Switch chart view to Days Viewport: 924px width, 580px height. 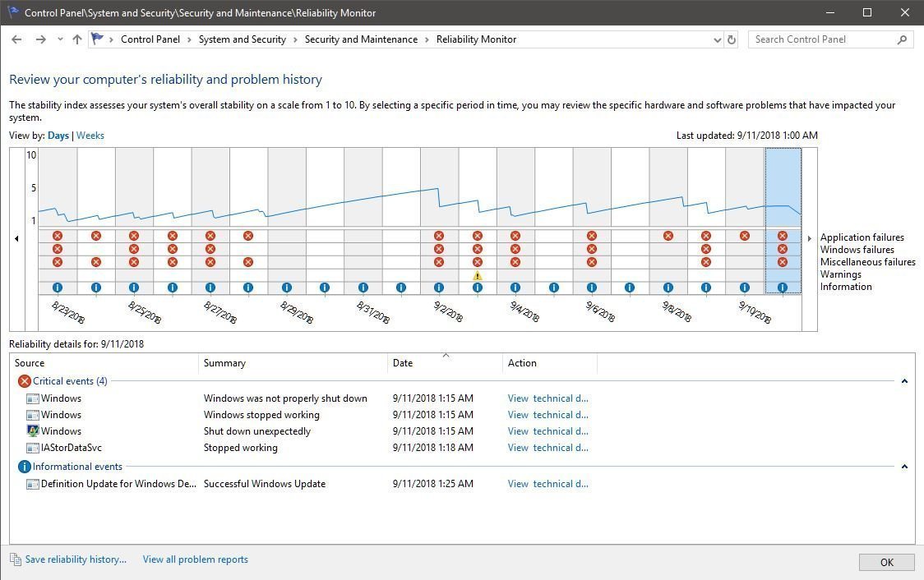coord(58,136)
